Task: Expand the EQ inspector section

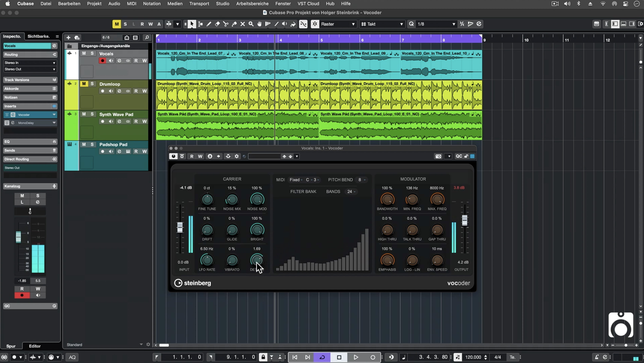Action: (30, 142)
